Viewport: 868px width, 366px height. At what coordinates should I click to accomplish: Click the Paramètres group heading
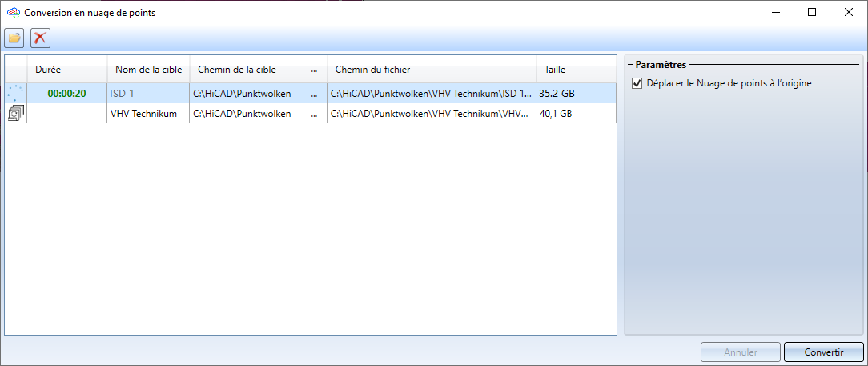(661, 65)
